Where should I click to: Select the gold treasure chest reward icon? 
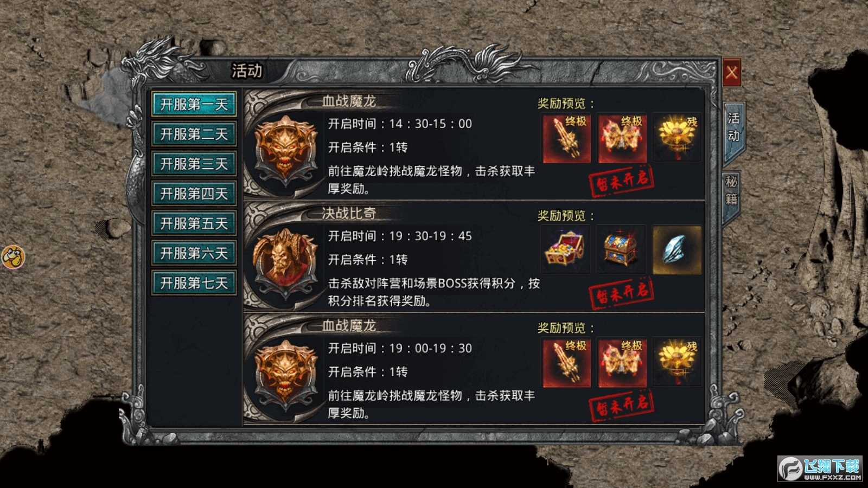click(565, 250)
